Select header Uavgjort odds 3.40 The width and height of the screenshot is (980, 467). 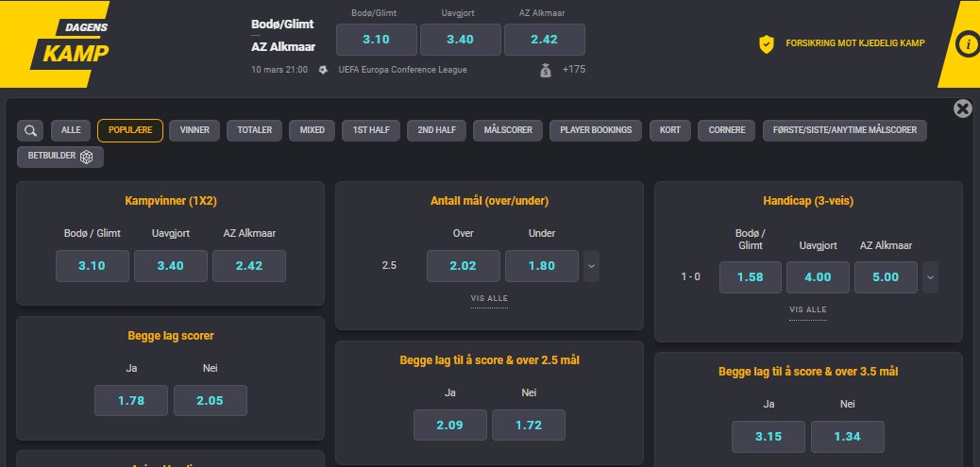pos(460,40)
